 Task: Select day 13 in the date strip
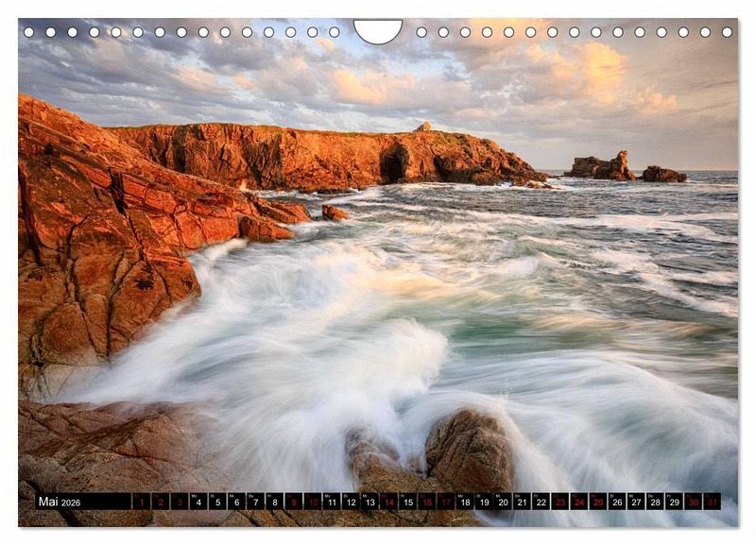tap(369, 502)
